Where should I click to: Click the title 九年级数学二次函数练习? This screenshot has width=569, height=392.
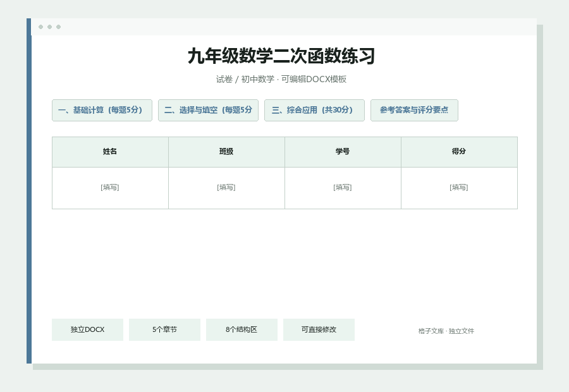(281, 56)
